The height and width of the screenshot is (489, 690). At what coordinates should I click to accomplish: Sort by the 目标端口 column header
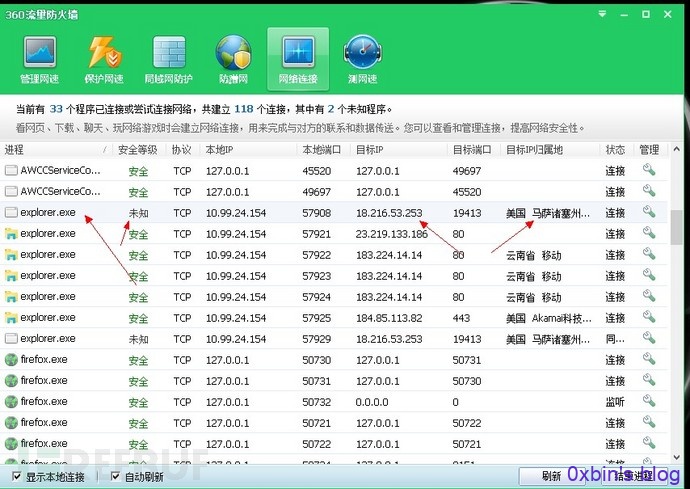[473, 150]
